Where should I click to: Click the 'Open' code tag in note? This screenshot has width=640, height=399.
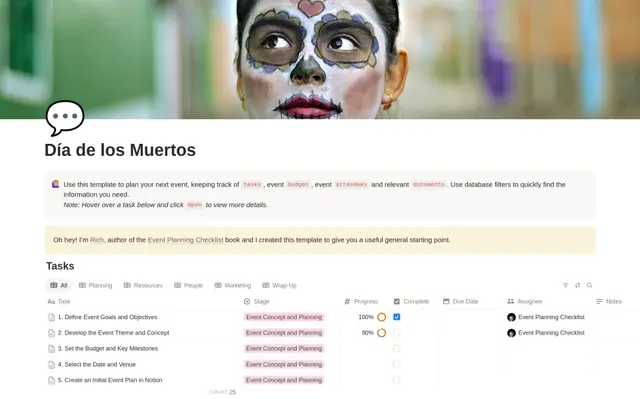pyautogui.click(x=195, y=205)
